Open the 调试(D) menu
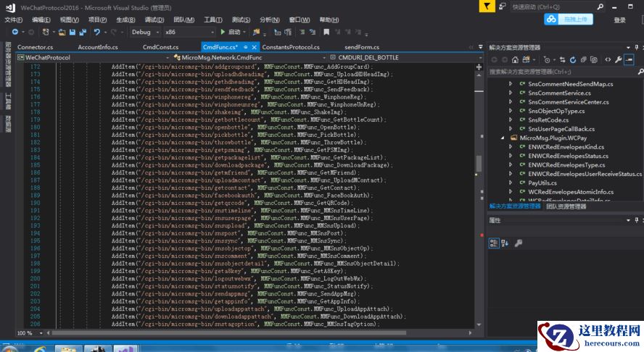This screenshot has width=644, height=352. click(x=154, y=20)
